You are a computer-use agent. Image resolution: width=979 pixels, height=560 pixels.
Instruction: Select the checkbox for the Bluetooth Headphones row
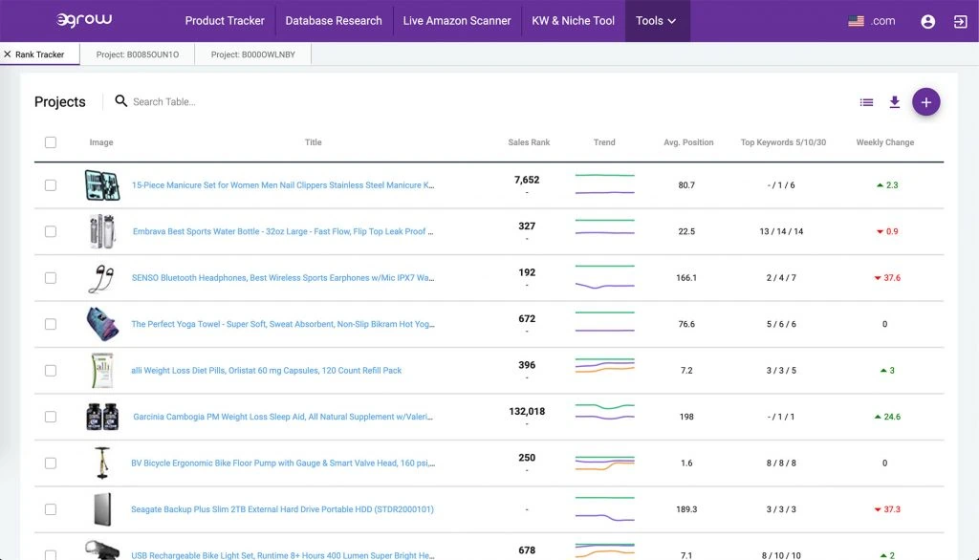click(51, 277)
